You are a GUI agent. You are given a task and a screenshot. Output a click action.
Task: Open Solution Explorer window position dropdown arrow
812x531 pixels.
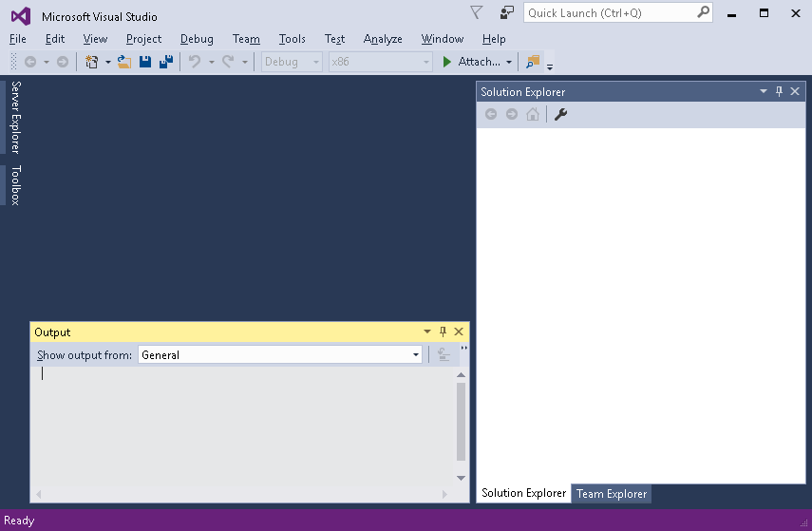coord(764,92)
